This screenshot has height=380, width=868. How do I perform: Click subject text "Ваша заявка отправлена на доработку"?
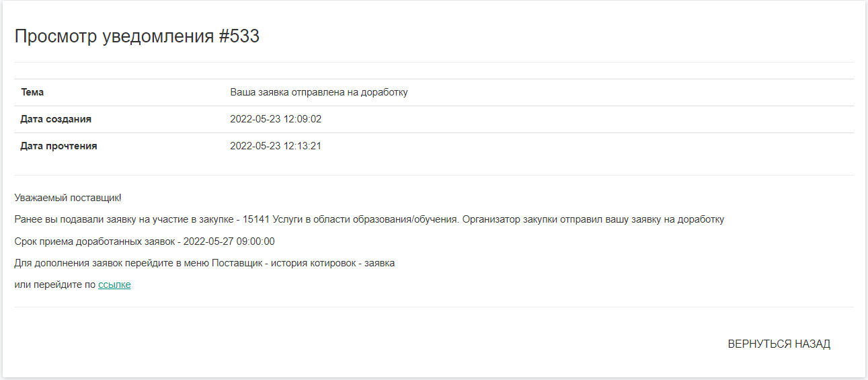click(x=319, y=92)
